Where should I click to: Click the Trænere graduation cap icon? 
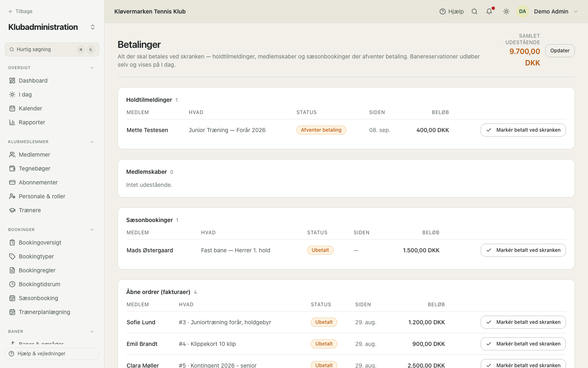pyautogui.click(x=12, y=210)
